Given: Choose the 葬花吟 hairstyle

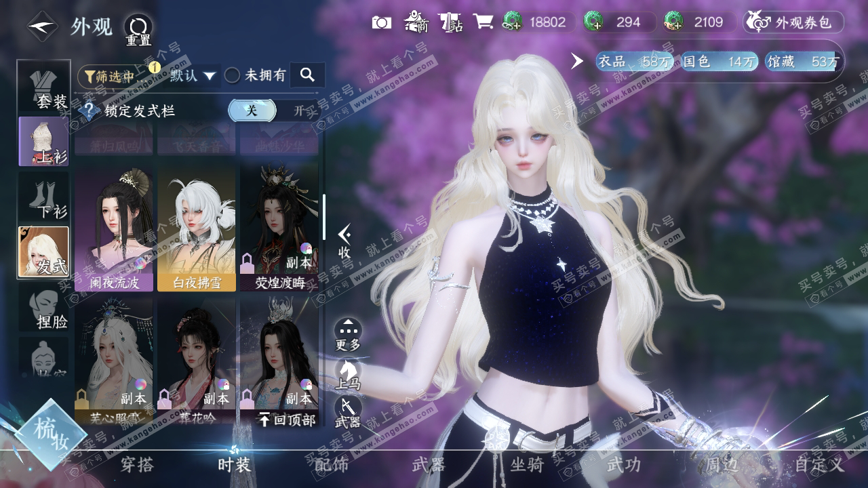Looking at the screenshot, I should (x=197, y=361).
